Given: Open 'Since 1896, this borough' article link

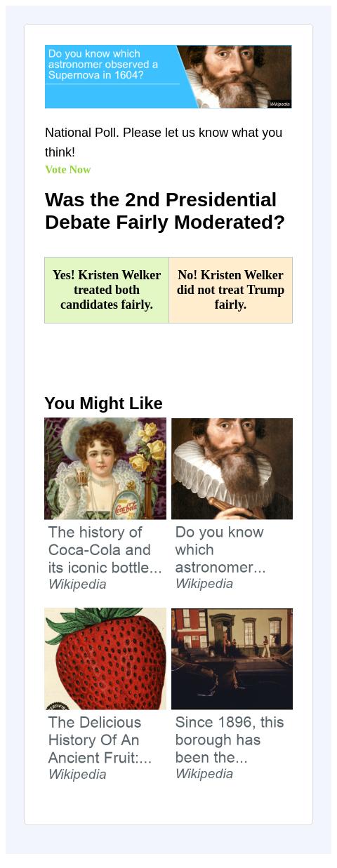Looking at the screenshot, I should click(230, 740).
